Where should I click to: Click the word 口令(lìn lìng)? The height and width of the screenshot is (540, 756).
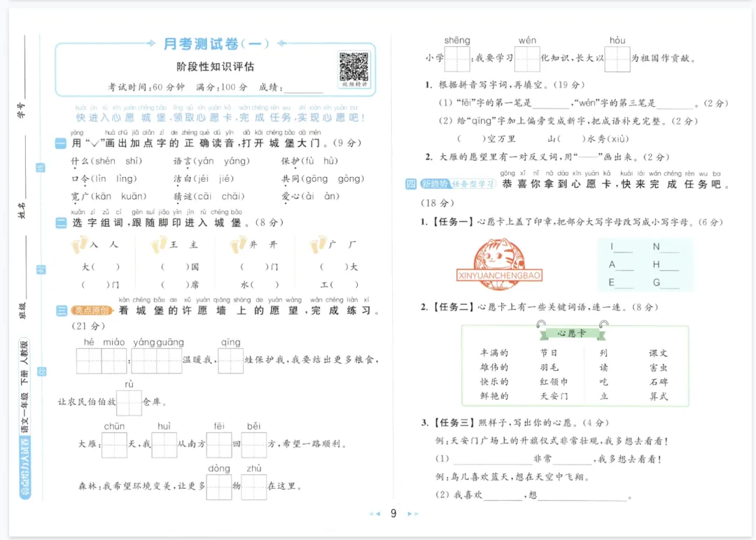click(104, 178)
